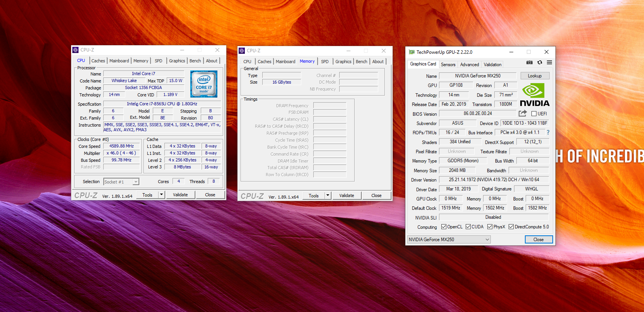Toggle the OpenCL checkbox
The height and width of the screenshot is (312, 644).
[x=444, y=227]
